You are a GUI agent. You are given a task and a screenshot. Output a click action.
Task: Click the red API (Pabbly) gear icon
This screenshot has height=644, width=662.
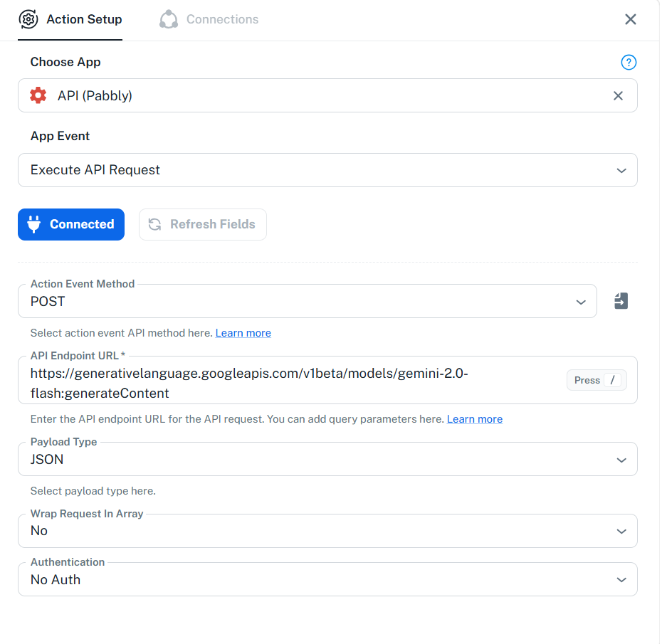38,96
